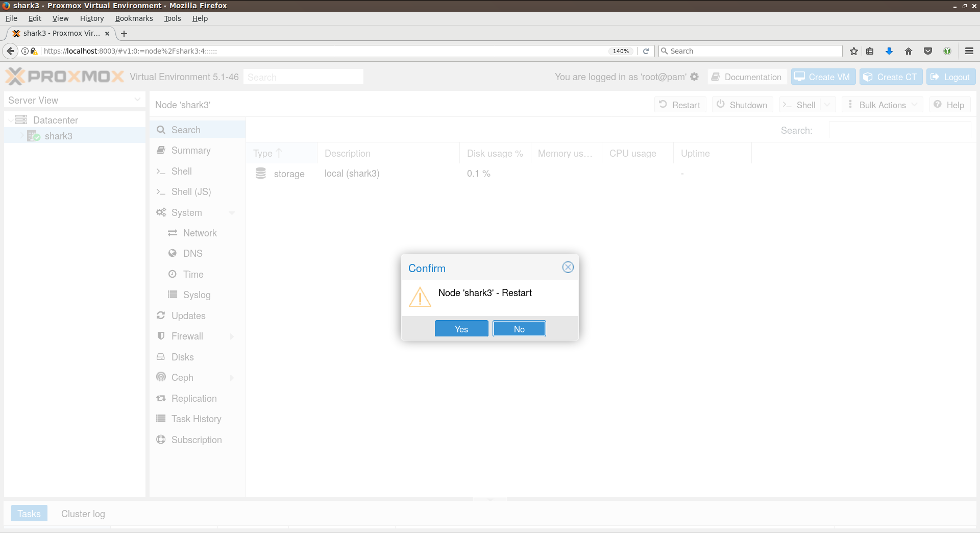This screenshot has width=980, height=533.
Task: Click the Create CT button
Action: coord(891,77)
